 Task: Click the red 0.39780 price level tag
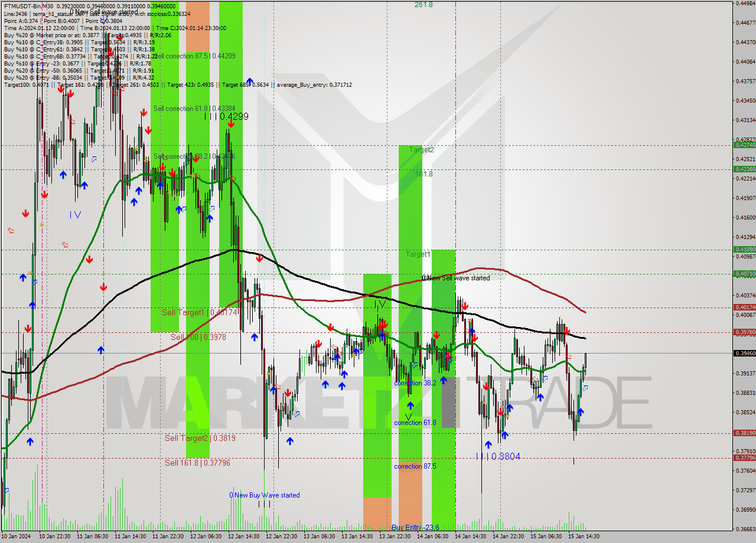(744, 332)
